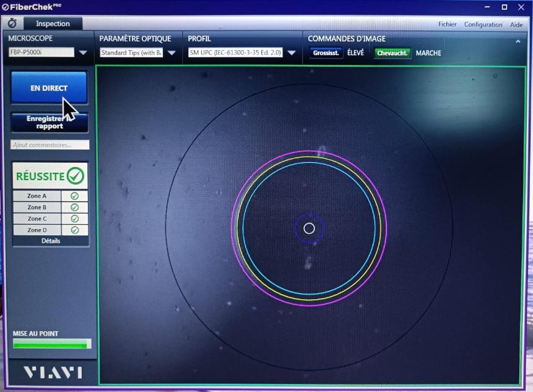The width and height of the screenshot is (533, 392).
Task: Click the VIAVI logo at bottom left
Action: tap(52, 372)
